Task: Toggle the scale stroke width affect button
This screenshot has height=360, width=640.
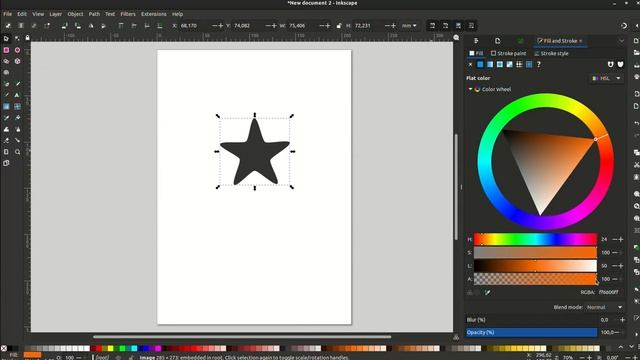Action: 432,26
